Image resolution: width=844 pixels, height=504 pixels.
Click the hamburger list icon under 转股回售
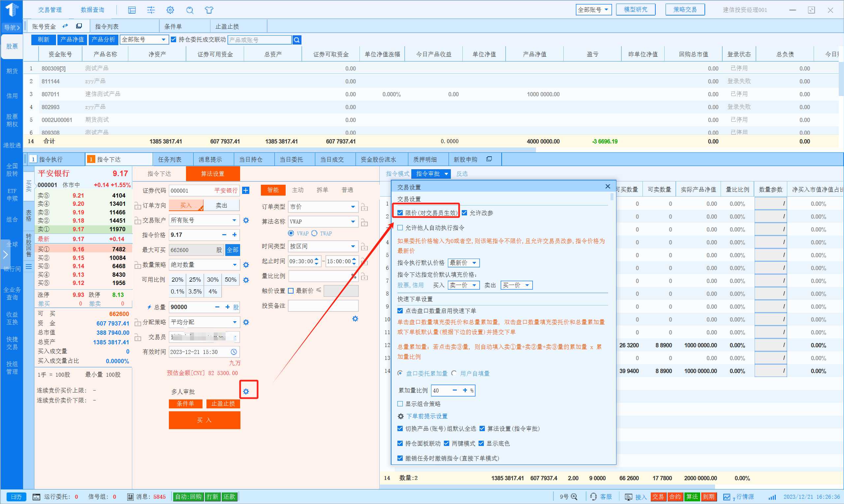point(29,267)
